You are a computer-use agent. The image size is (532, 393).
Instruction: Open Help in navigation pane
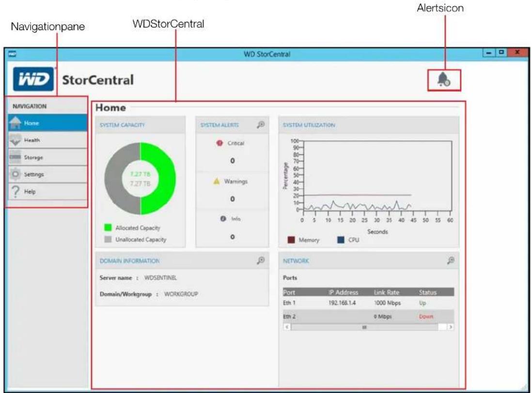tap(47, 192)
